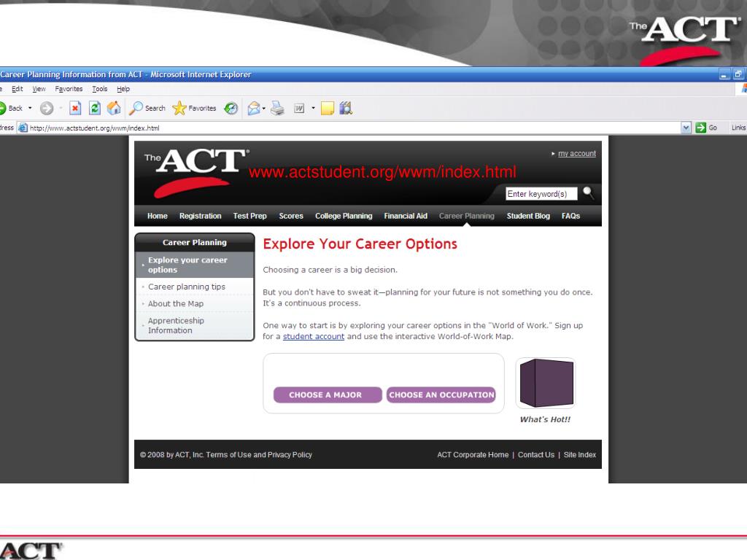Open the Contact Us footer link

(536, 455)
